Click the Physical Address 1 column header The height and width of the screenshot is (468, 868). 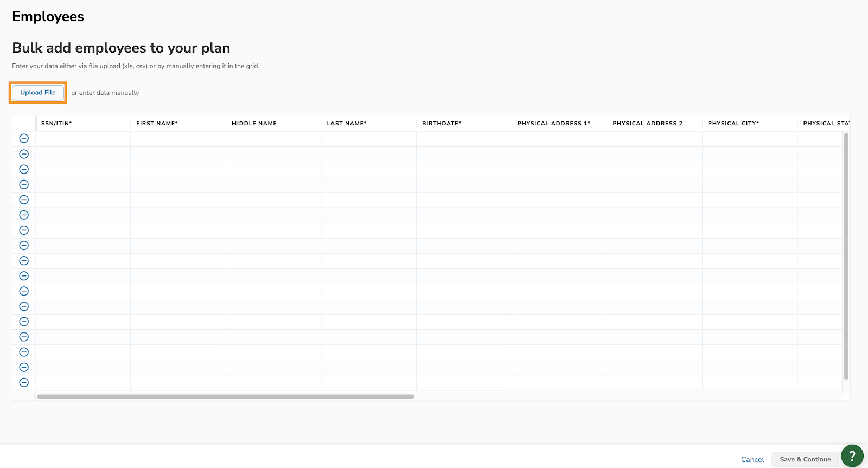coord(553,124)
